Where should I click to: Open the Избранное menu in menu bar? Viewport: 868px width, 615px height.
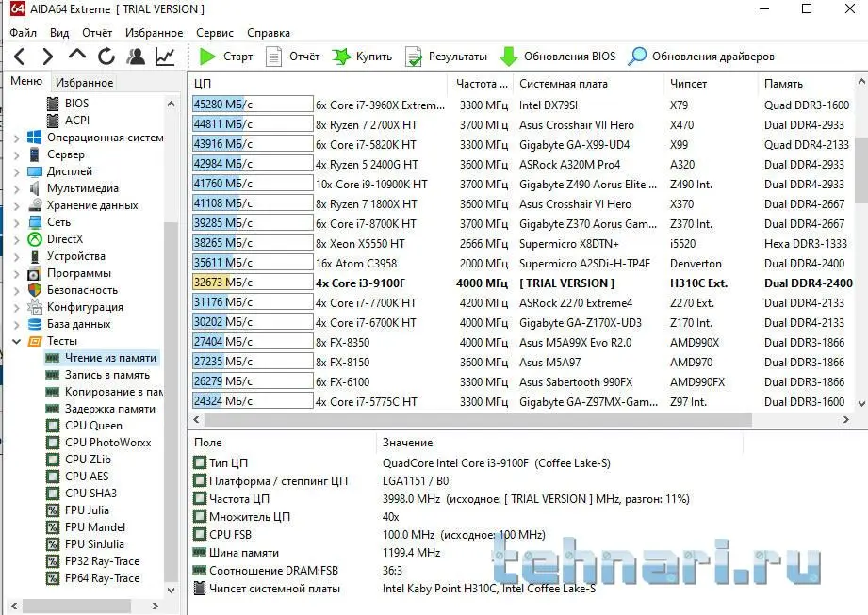pos(154,33)
